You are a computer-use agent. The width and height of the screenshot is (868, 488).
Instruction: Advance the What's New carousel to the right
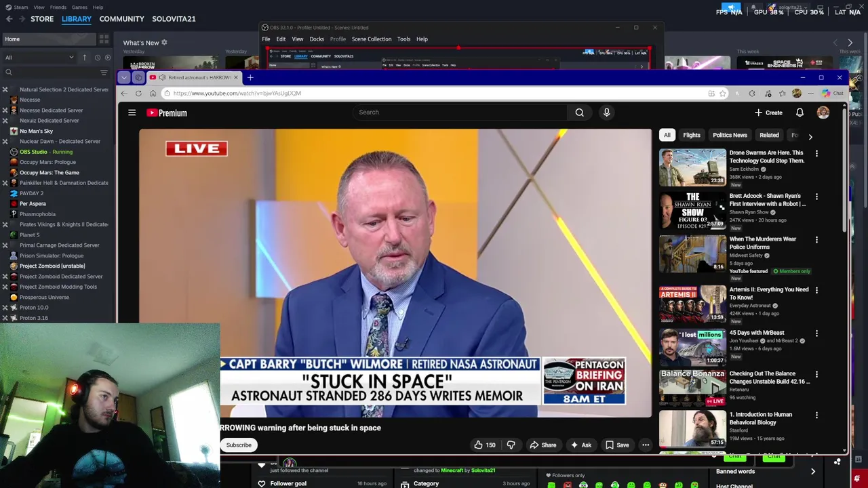point(850,43)
